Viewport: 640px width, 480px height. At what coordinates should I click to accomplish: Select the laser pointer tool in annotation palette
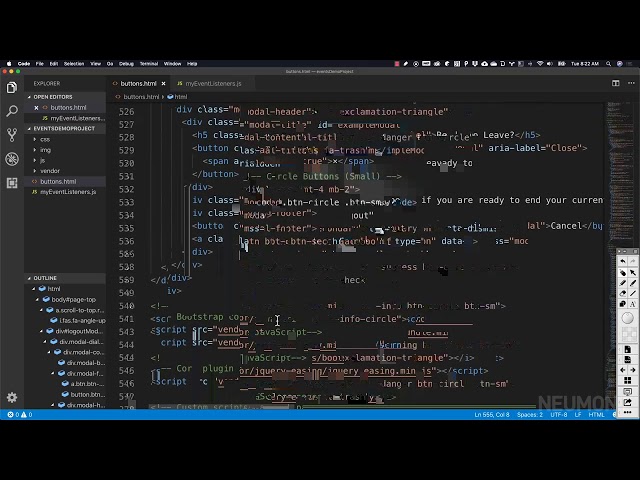pyautogui.click(x=623, y=272)
